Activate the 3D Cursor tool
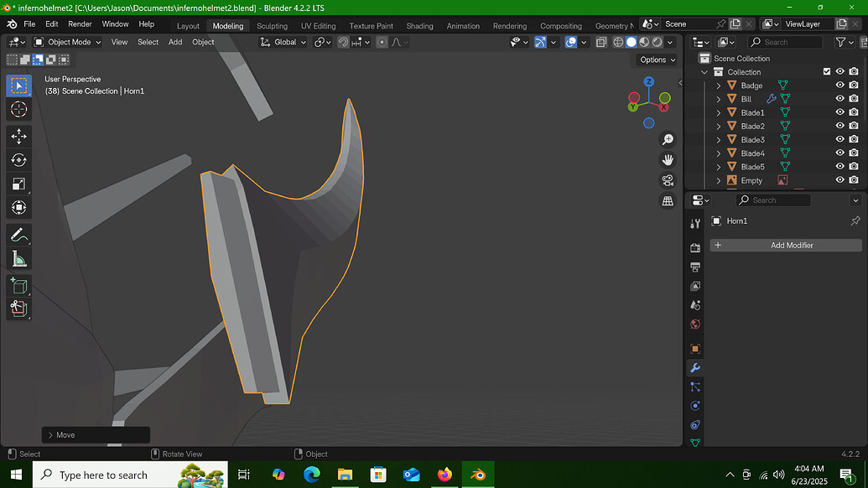 pos(18,109)
